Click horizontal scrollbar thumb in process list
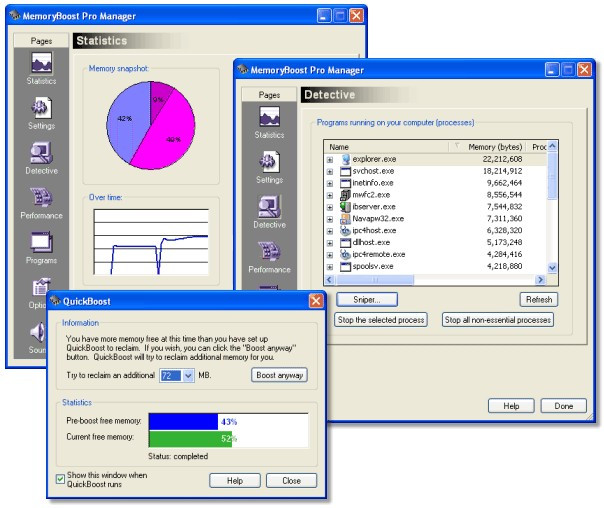This screenshot has height=508, width=604. pos(375,280)
